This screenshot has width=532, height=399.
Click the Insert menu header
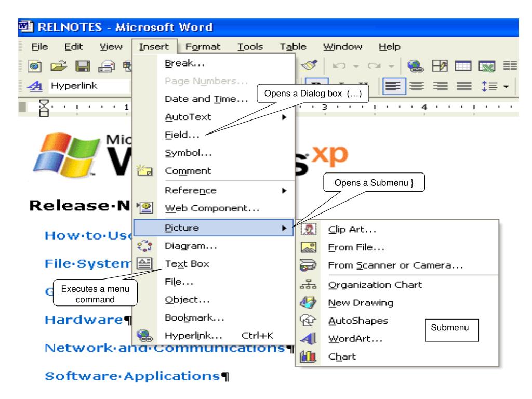tap(154, 46)
